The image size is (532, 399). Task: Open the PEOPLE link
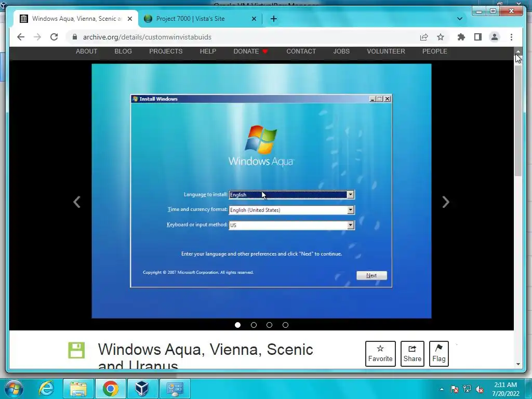click(x=435, y=51)
